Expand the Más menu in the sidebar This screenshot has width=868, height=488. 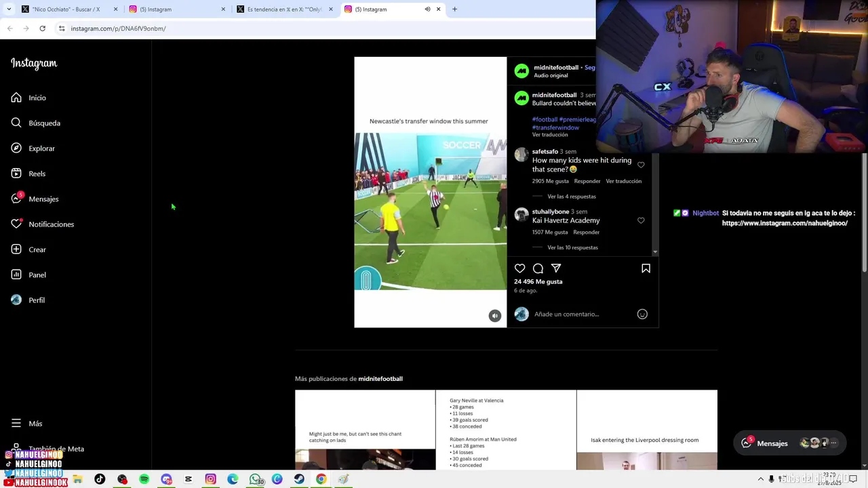click(26, 424)
